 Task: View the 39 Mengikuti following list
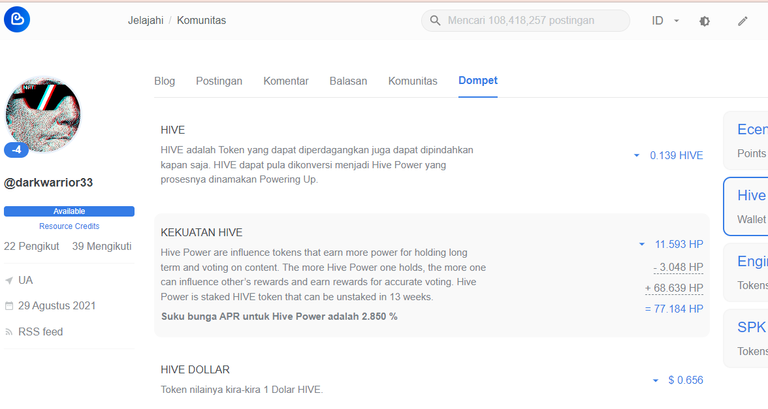[x=102, y=246]
